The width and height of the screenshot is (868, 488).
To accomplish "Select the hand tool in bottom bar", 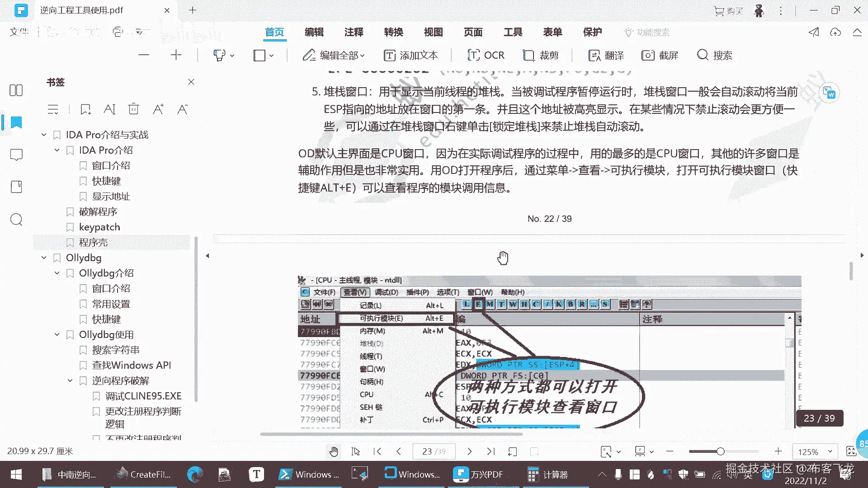I will click(x=334, y=451).
